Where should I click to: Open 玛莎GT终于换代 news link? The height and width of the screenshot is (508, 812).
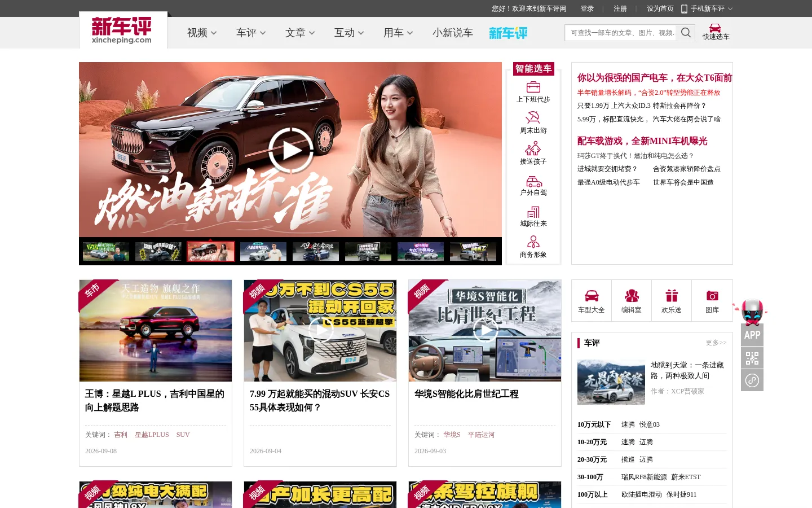point(636,156)
